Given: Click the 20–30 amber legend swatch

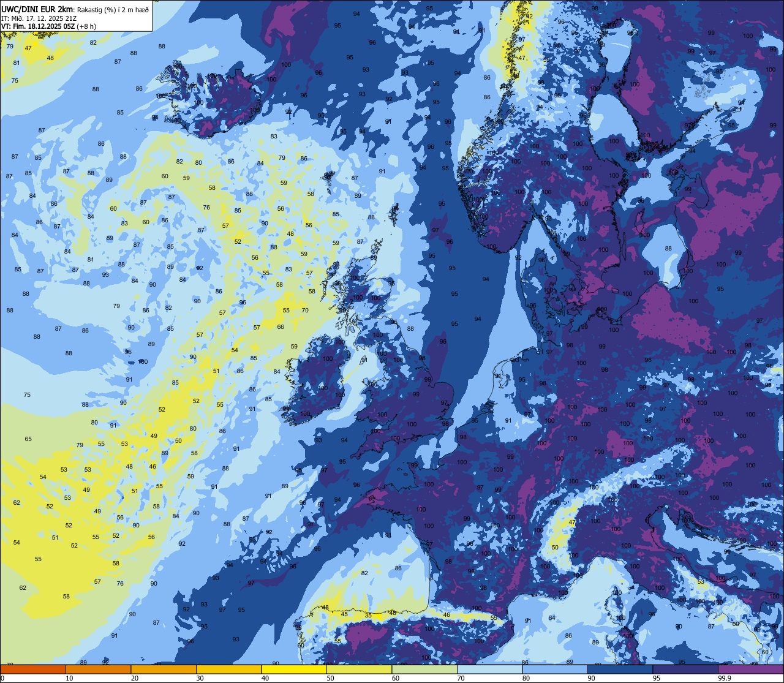Looking at the screenshot, I should (164, 669).
